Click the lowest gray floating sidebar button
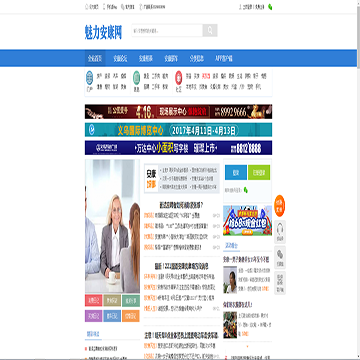The image size is (360, 360). point(280,283)
